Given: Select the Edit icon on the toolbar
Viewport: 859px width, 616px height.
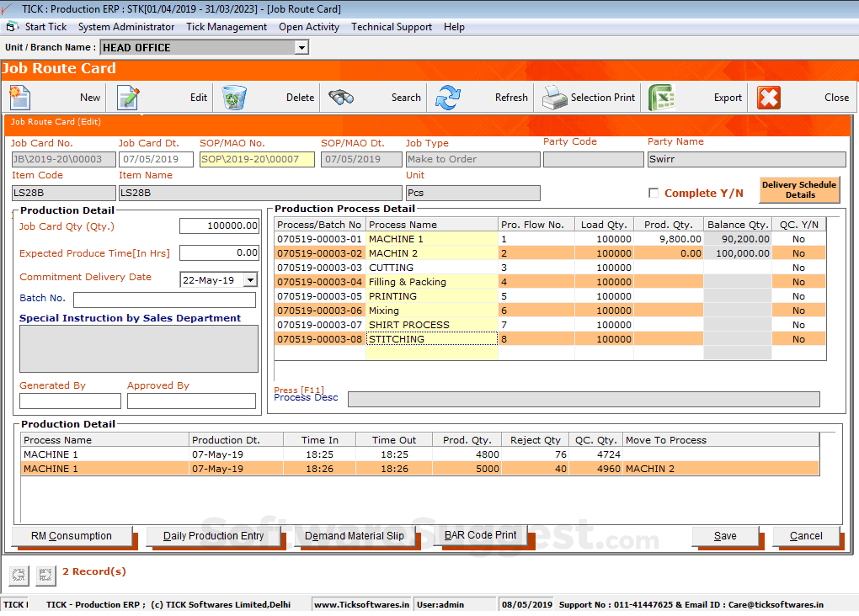Looking at the screenshot, I should 128,97.
